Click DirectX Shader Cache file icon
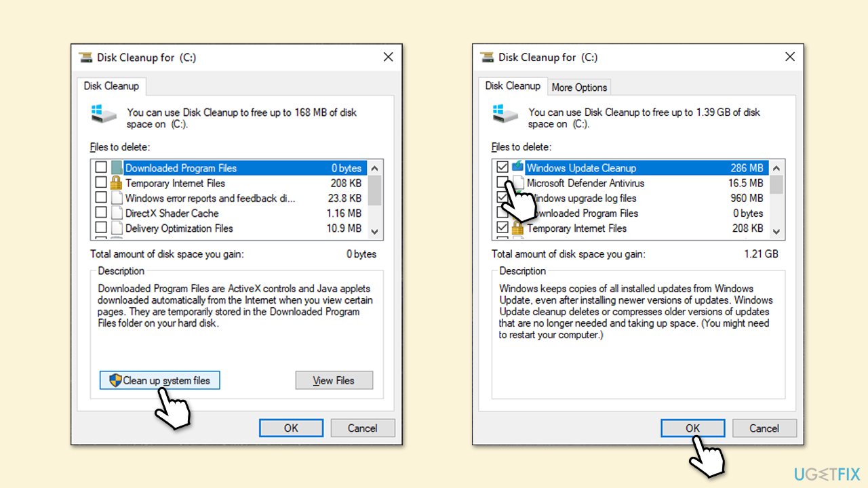This screenshot has width=868, height=488. click(117, 213)
